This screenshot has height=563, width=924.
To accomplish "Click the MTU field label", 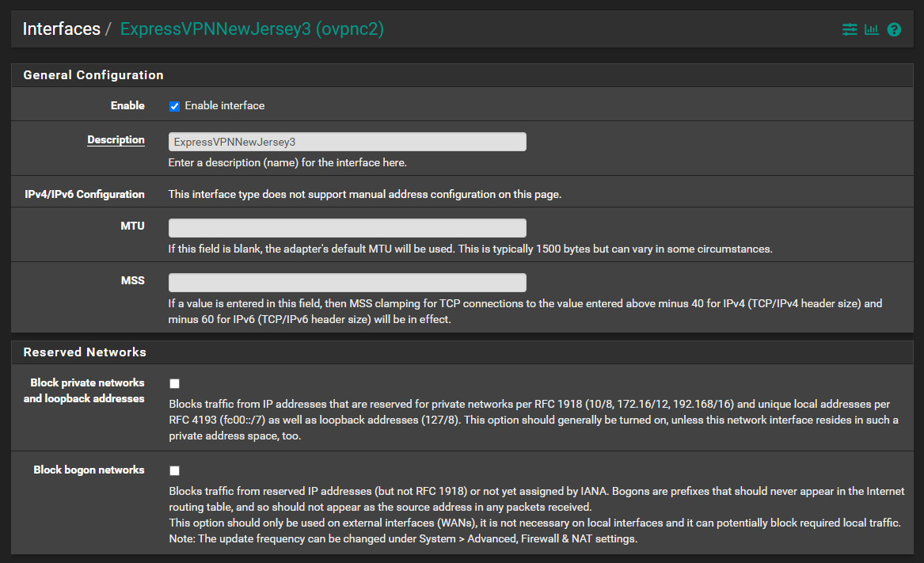I will coord(132,226).
